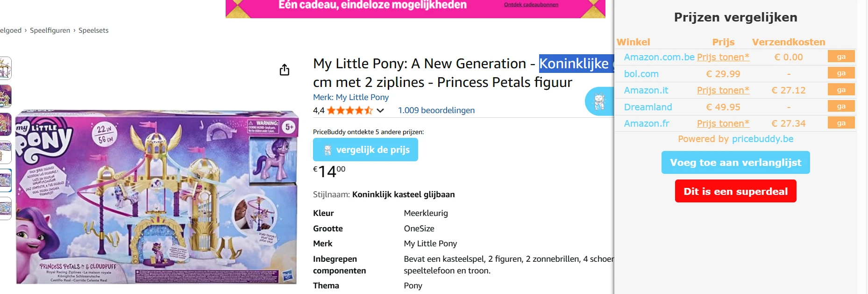Click 'ga' button for Dreamland
868x294 pixels.
click(x=841, y=107)
